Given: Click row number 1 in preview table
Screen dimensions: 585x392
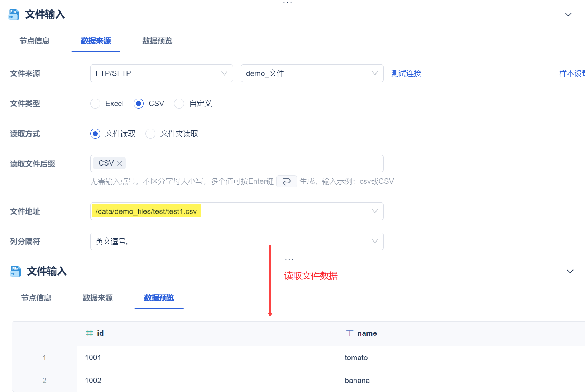Looking at the screenshot, I should coord(44,358).
